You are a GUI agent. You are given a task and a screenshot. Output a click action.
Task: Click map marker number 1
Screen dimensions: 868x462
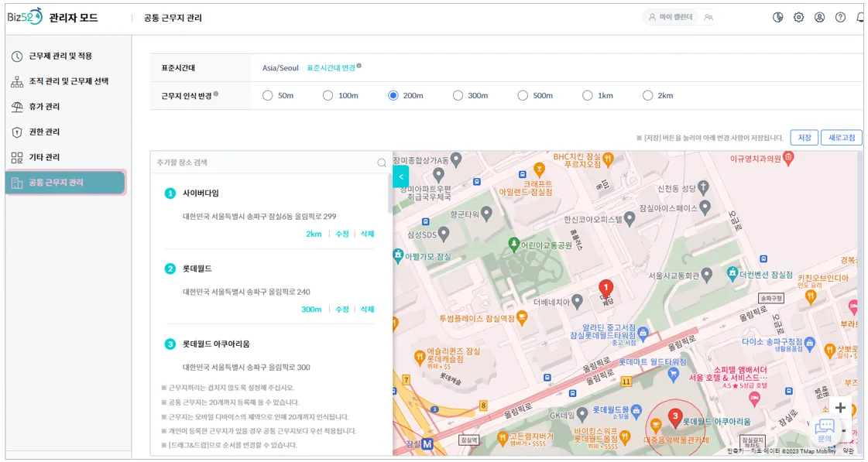click(606, 289)
